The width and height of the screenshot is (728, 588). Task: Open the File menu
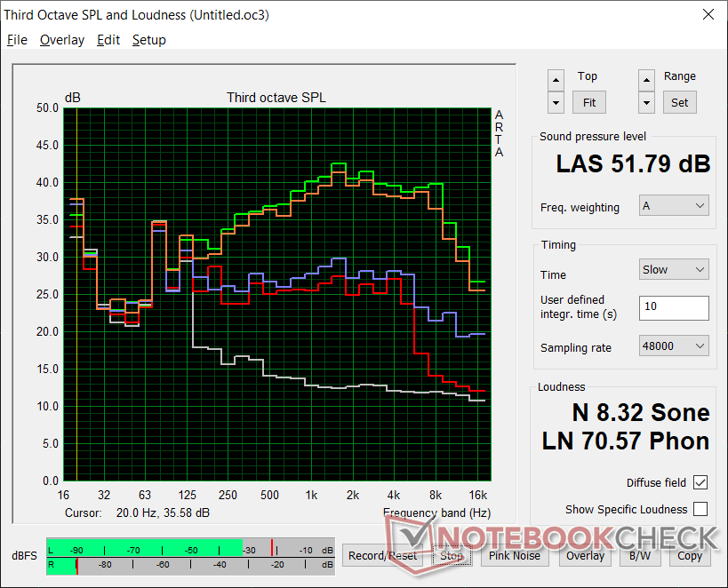(18, 40)
